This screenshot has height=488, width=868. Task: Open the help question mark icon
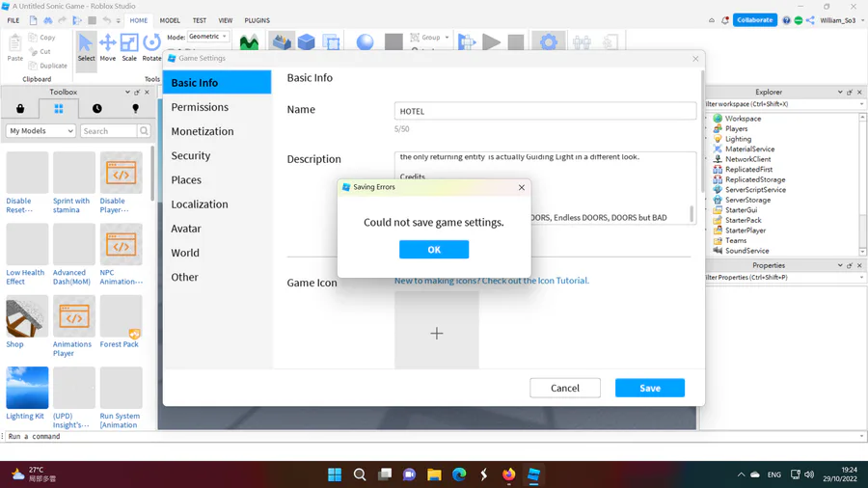point(786,20)
